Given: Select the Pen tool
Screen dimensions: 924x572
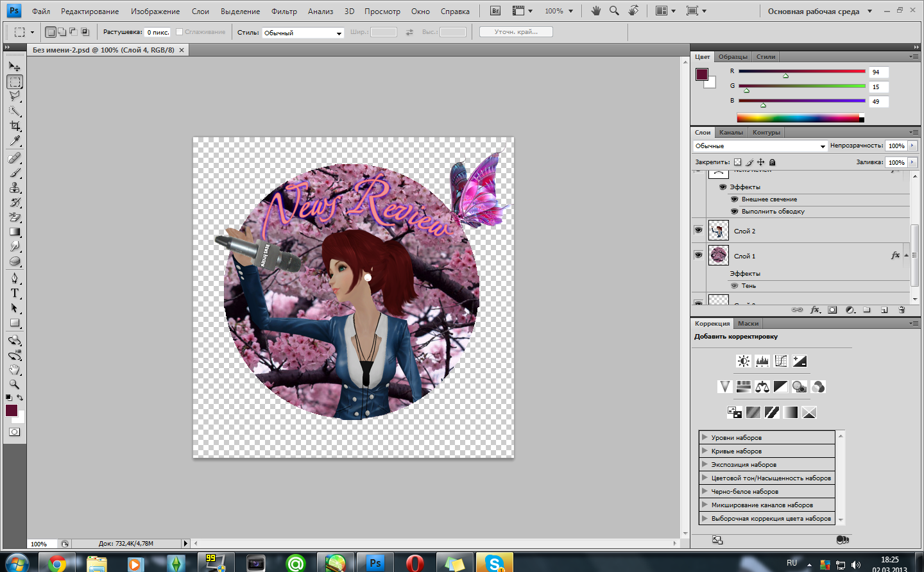Looking at the screenshot, I should pos(15,278).
